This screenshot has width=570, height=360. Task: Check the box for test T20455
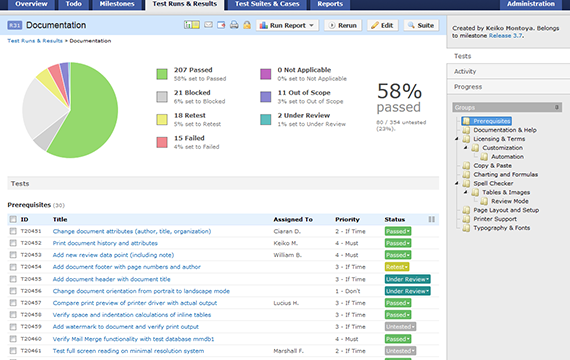pos(13,279)
